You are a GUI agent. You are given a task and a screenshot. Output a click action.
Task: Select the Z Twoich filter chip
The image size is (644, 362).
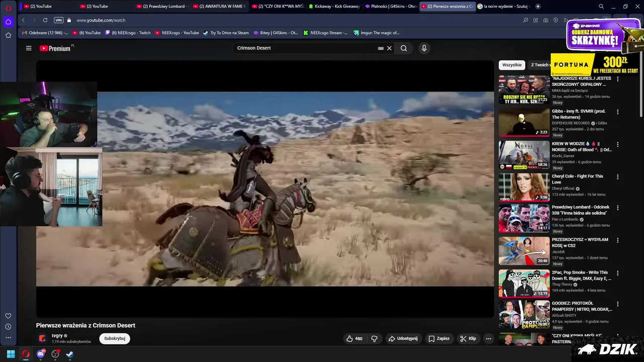(539, 65)
